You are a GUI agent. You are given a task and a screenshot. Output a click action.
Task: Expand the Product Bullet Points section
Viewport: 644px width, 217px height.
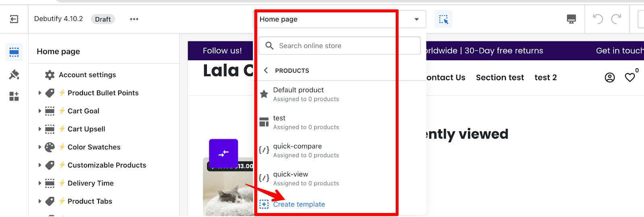(x=40, y=93)
